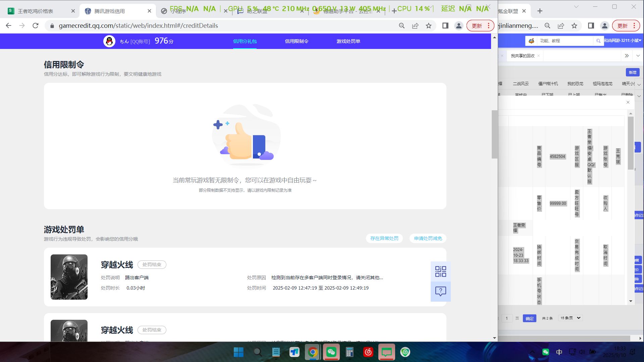Viewport: 644px width, 362px height.
Task: Select the 祖玛泡泡龙 game filter
Action: 602,83
